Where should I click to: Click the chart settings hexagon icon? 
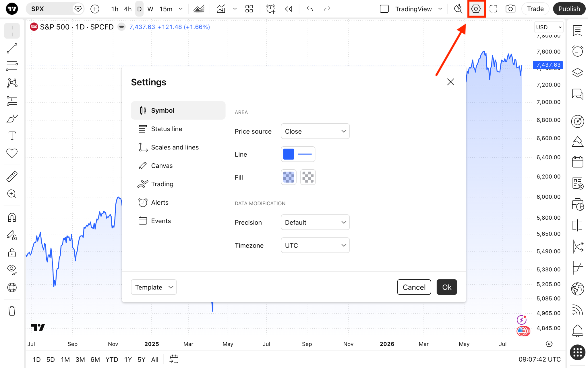(x=476, y=9)
